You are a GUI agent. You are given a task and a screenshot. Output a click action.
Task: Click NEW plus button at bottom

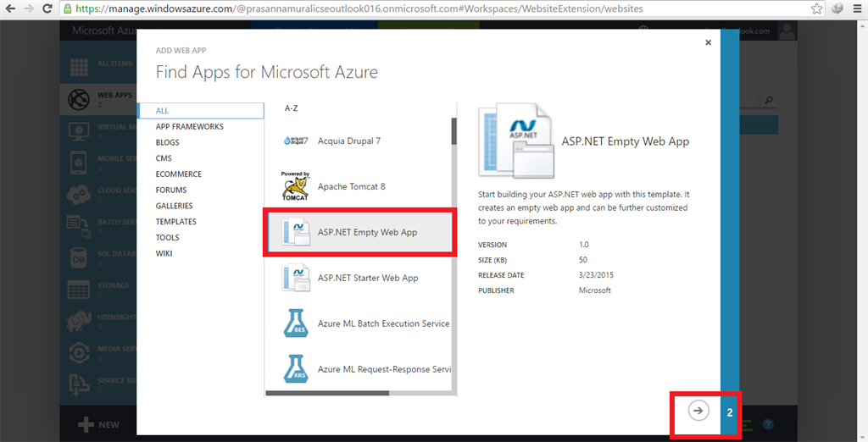(x=98, y=425)
